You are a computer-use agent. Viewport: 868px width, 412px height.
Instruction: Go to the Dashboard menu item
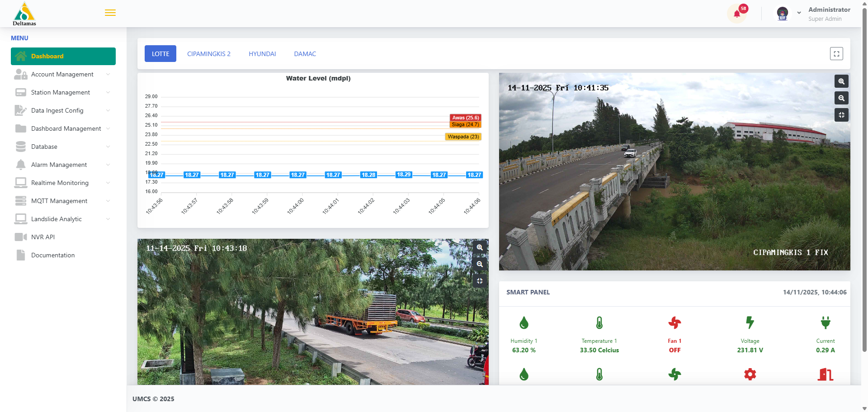pos(47,56)
